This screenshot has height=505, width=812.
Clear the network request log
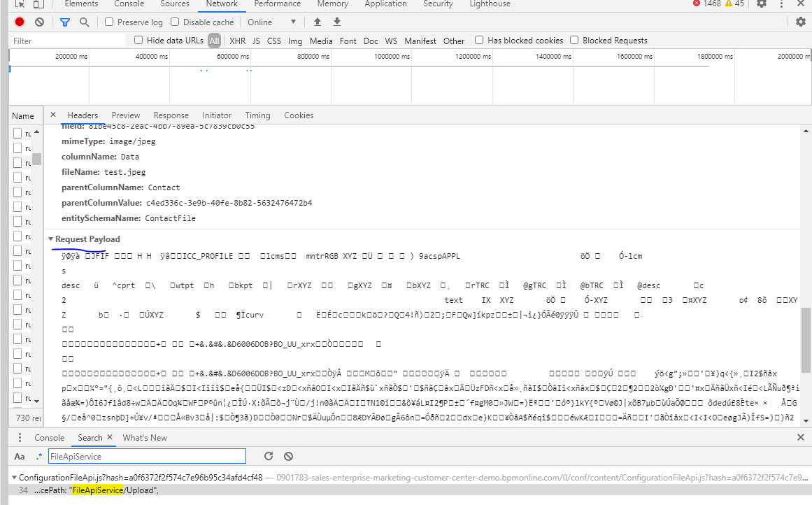38,22
